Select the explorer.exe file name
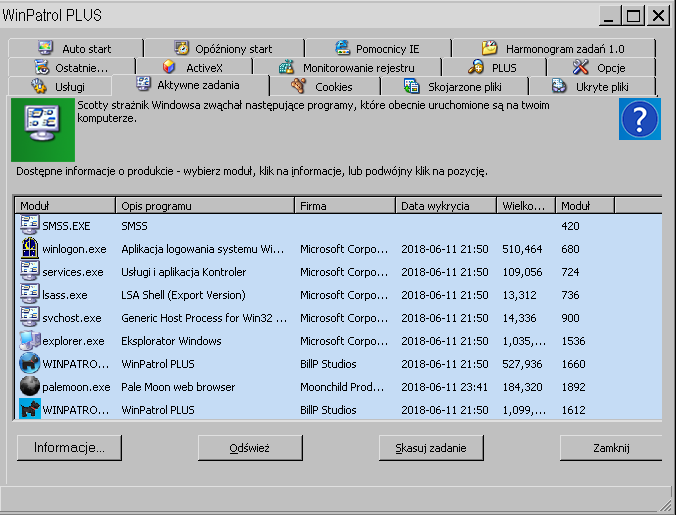Image resolution: width=676 pixels, height=515 pixels. click(73, 341)
